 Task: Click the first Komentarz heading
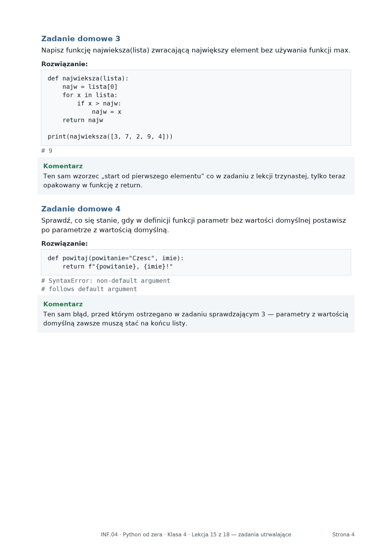point(63,166)
